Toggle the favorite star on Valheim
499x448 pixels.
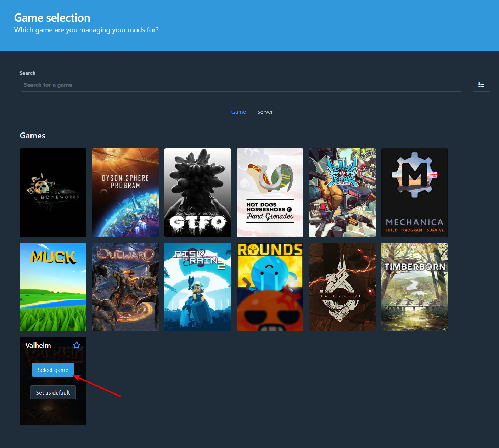pyautogui.click(x=77, y=345)
